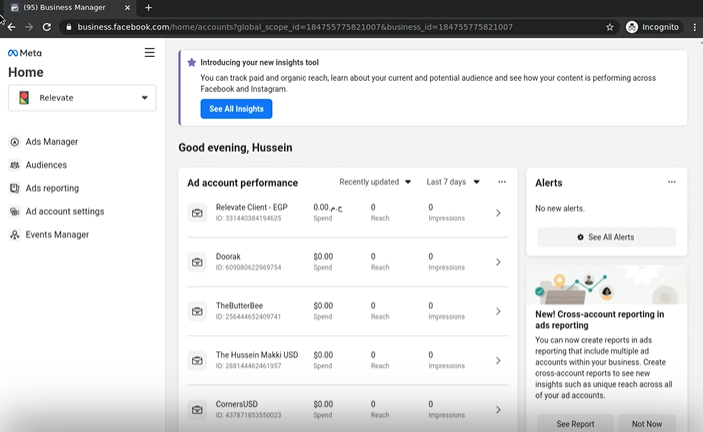Click the gear icon in See All Alerts
The width and height of the screenshot is (703, 432).
580,237
